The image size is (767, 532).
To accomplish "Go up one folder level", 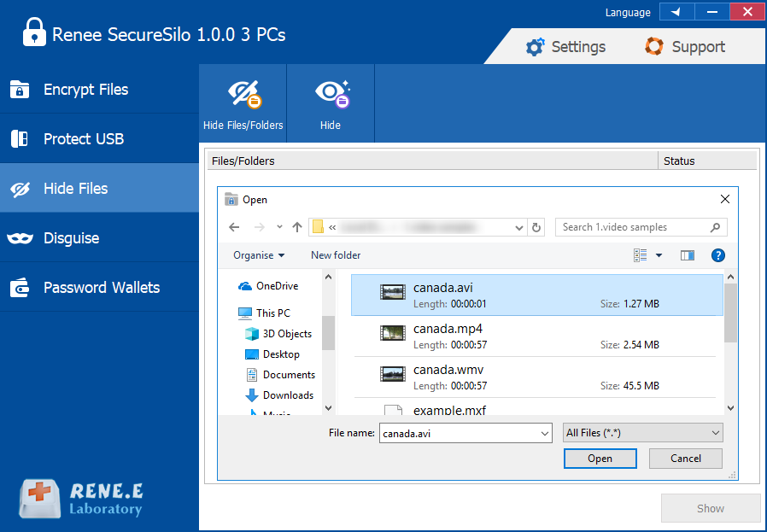I will (297, 227).
